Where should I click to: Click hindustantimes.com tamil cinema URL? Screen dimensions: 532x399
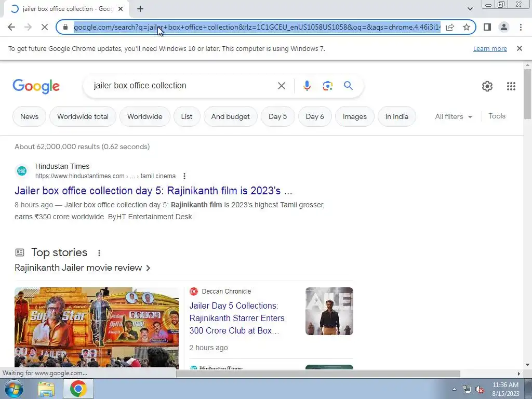point(105,176)
